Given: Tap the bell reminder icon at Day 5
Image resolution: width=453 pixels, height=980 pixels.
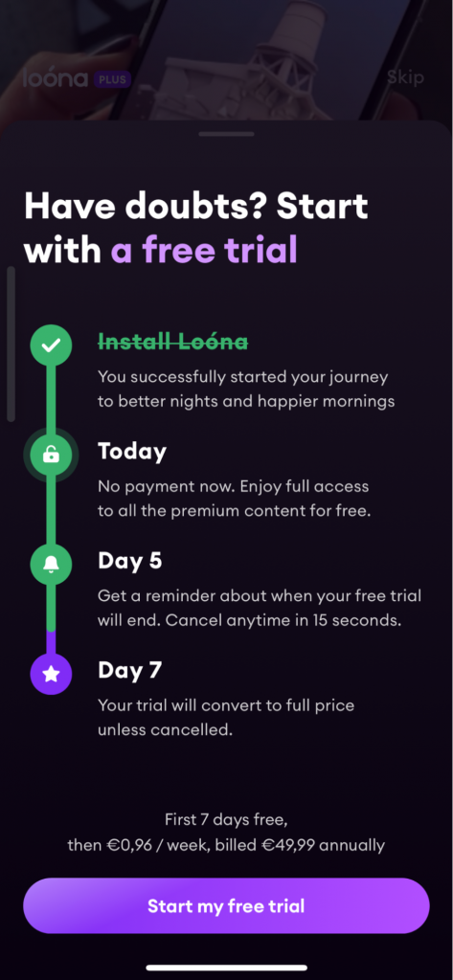Looking at the screenshot, I should [x=51, y=565].
